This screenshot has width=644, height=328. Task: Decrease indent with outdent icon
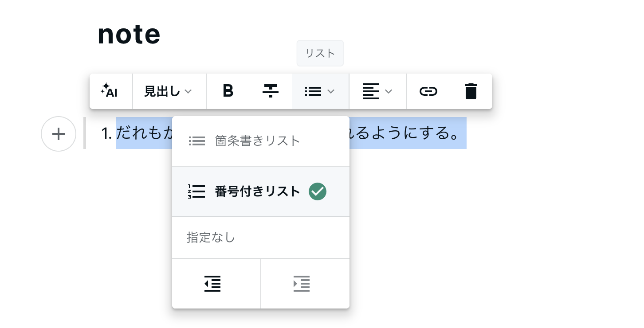click(x=216, y=284)
